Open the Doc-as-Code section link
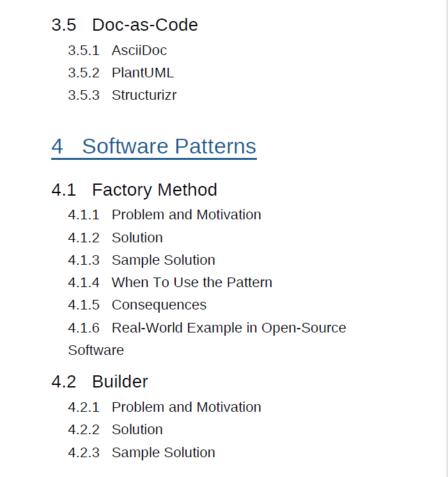 [144, 25]
